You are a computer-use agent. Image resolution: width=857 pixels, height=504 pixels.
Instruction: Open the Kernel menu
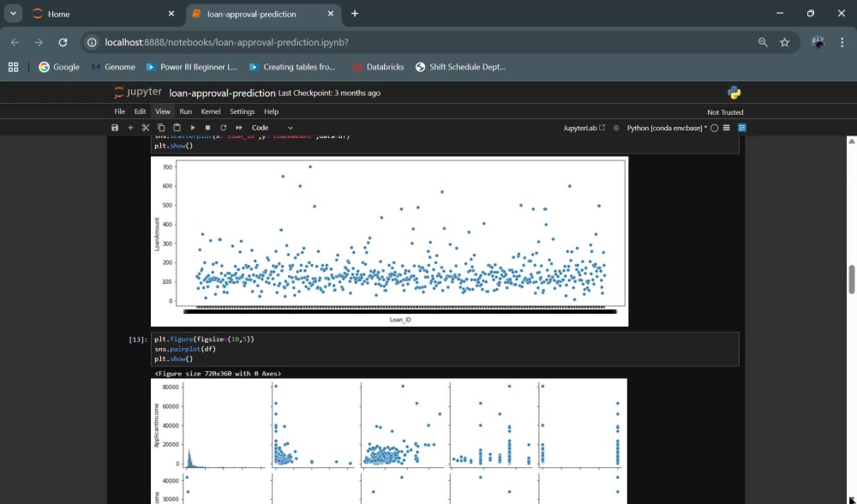click(x=211, y=111)
